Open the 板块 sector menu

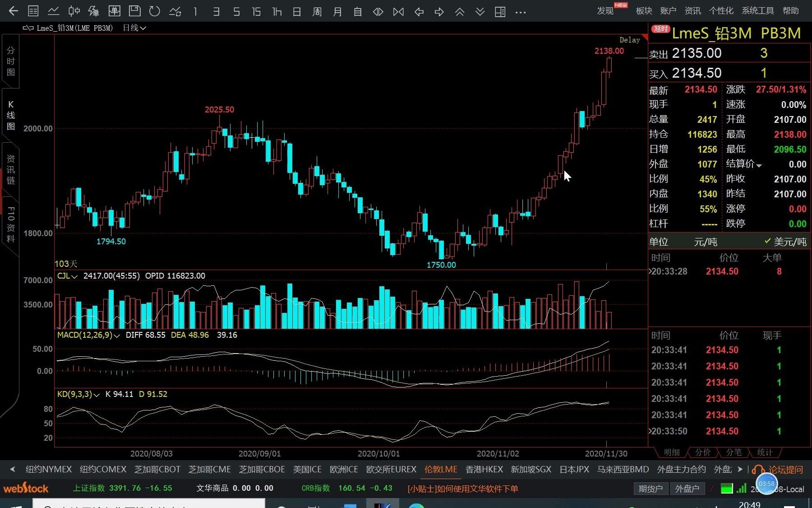pos(644,11)
